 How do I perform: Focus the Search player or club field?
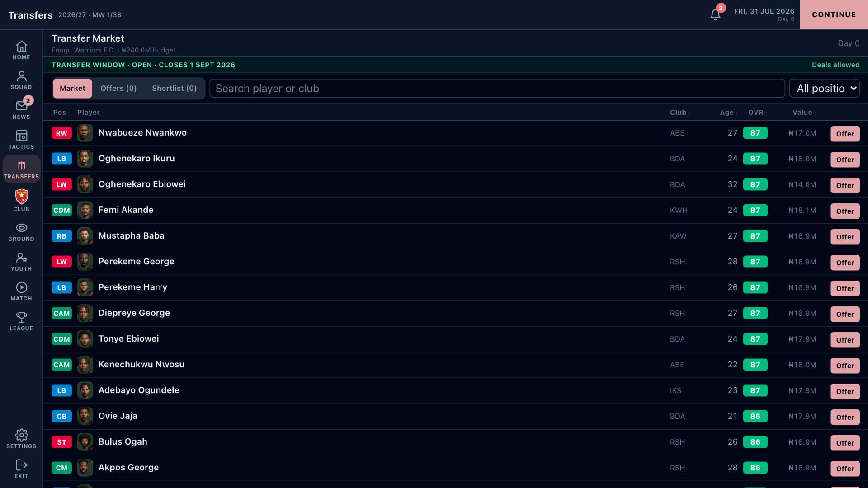[x=497, y=88]
